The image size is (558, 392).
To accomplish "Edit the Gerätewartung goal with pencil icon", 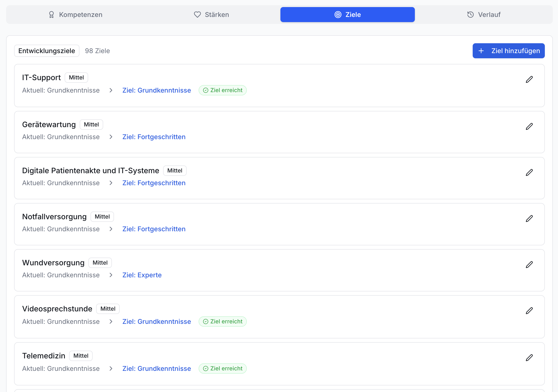I will (x=529, y=126).
